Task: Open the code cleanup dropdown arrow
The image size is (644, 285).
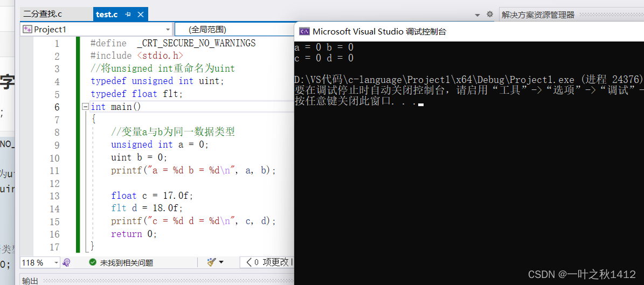Action: [221, 262]
